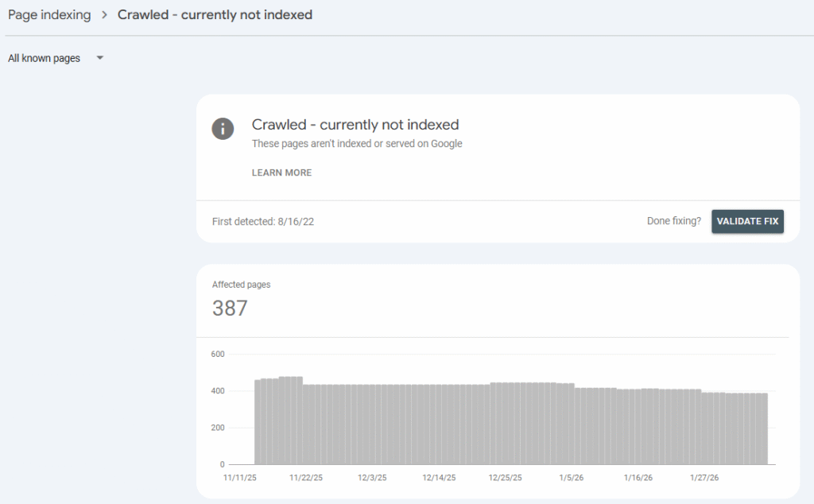Navigate back via the Page indexing breadcrumb

(49, 14)
